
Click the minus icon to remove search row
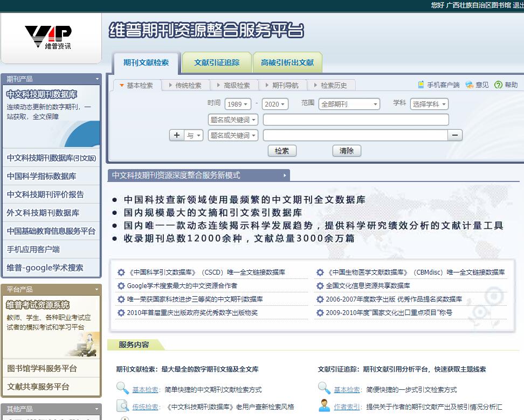pyautogui.click(x=455, y=135)
